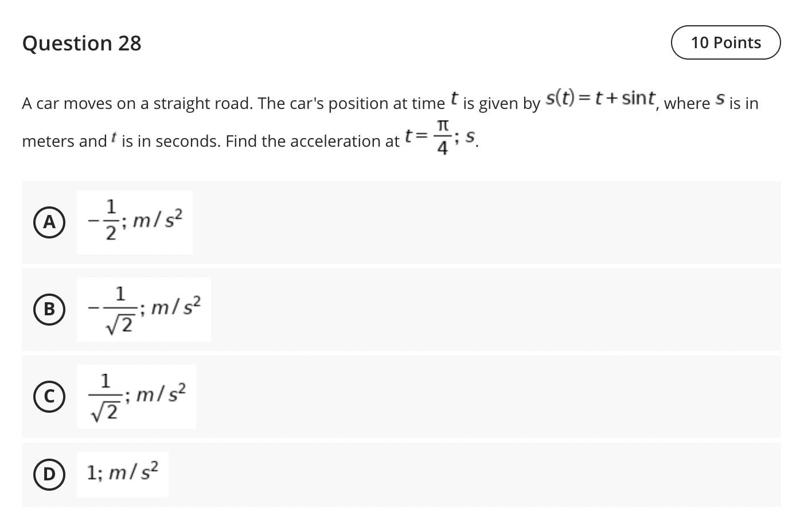Click the t = π/4 expression

pos(442,136)
